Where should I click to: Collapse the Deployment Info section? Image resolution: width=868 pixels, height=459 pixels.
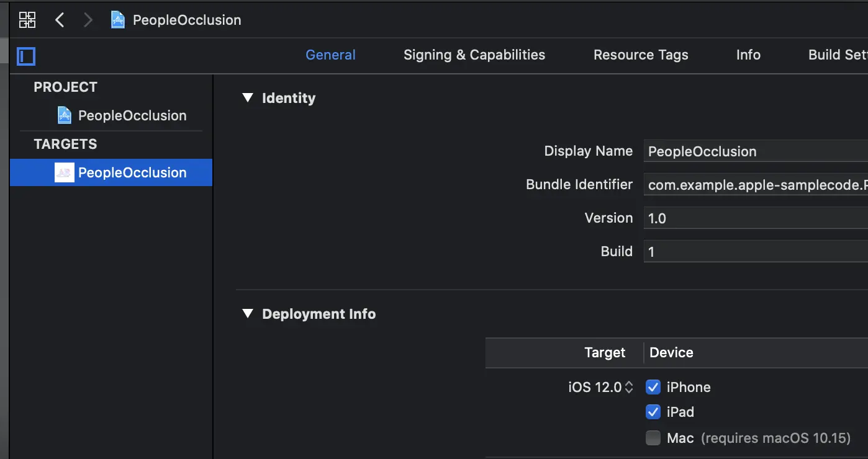[248, 314]
